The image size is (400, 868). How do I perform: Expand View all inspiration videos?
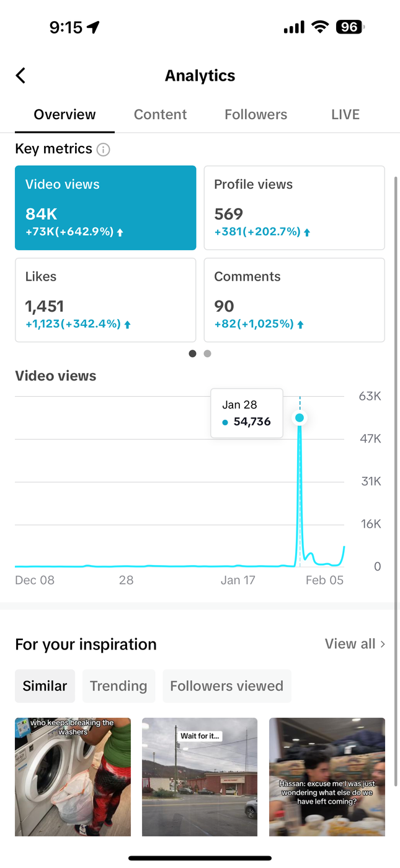click(355, 644)
